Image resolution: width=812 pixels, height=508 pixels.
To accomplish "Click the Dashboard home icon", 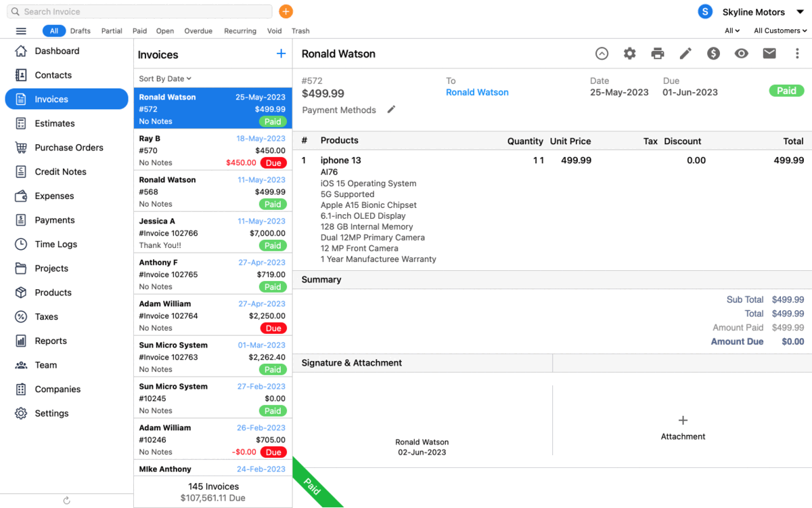I will coord(21,51).
